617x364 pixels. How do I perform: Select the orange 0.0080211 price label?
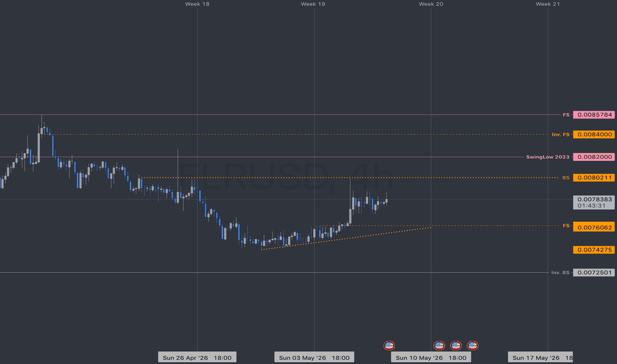click(594, 178)
